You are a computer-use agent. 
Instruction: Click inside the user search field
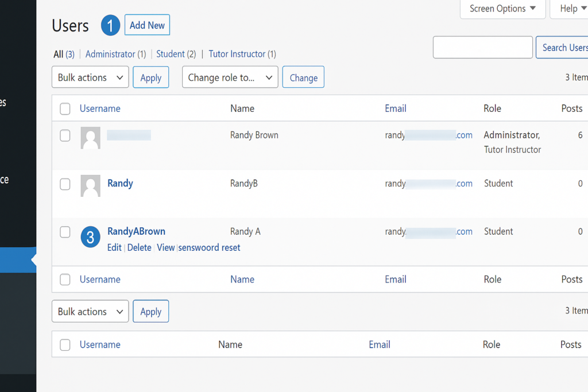(x=482, y=48)
